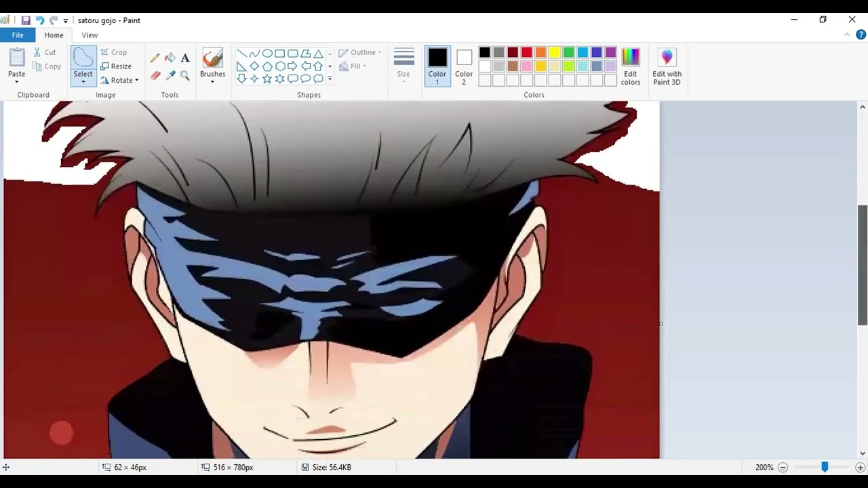
Task: Activate Color 2 background selector
Action: [464, 66]
